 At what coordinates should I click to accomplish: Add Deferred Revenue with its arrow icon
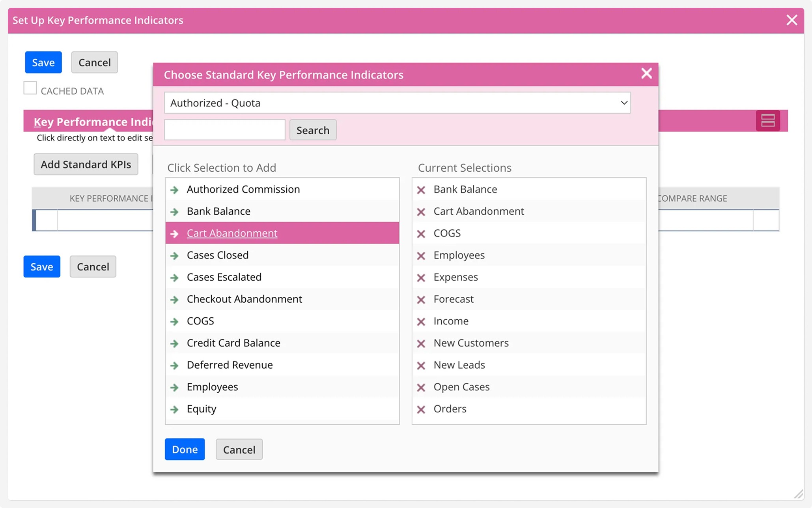[x=175, y=365]
